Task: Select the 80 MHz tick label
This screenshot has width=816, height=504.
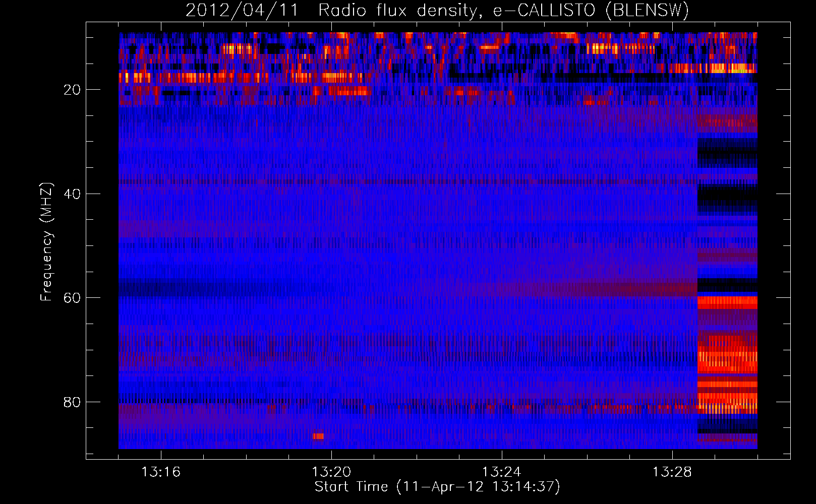Action: click(72, 402)
